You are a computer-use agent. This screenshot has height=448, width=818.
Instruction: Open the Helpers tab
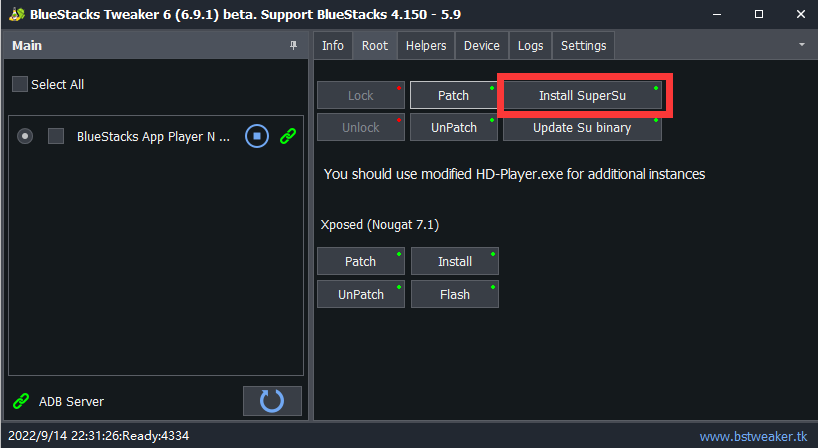click(x=426, y=46)
